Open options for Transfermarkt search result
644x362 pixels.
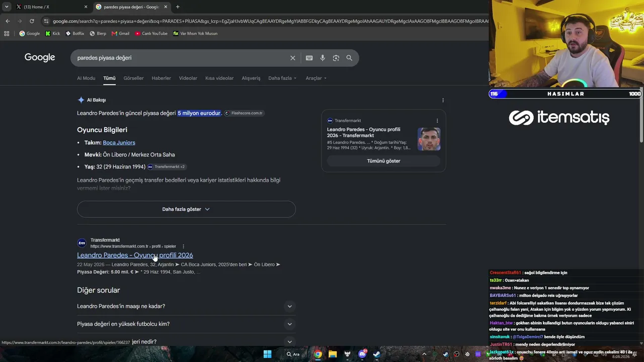click(183, 246)
